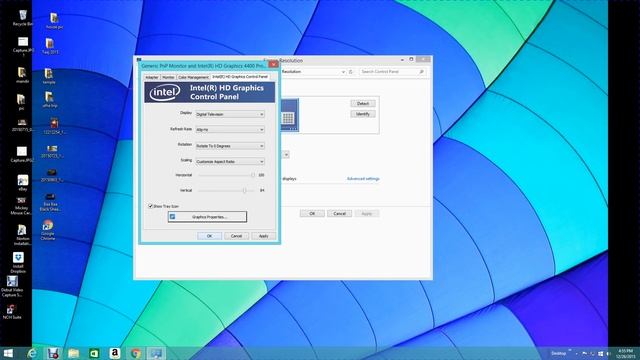Click Cancel in the Screen Resolution window

coord(340,213)
